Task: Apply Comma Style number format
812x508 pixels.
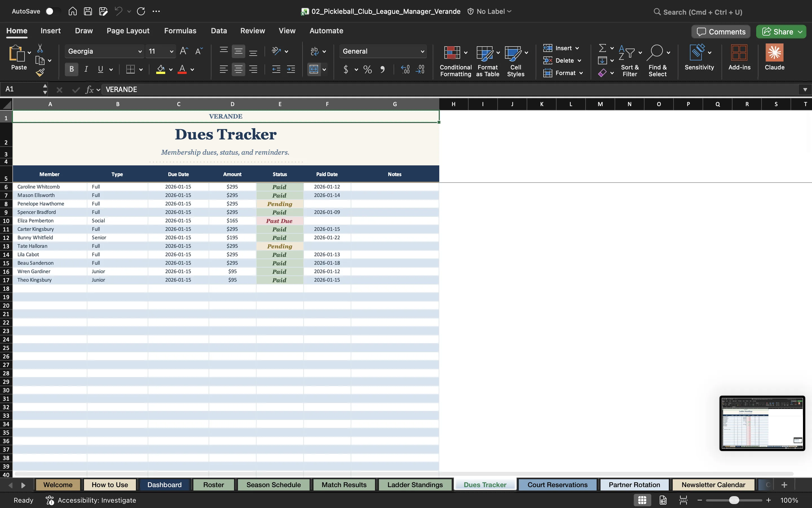Action: coord(383,69)
